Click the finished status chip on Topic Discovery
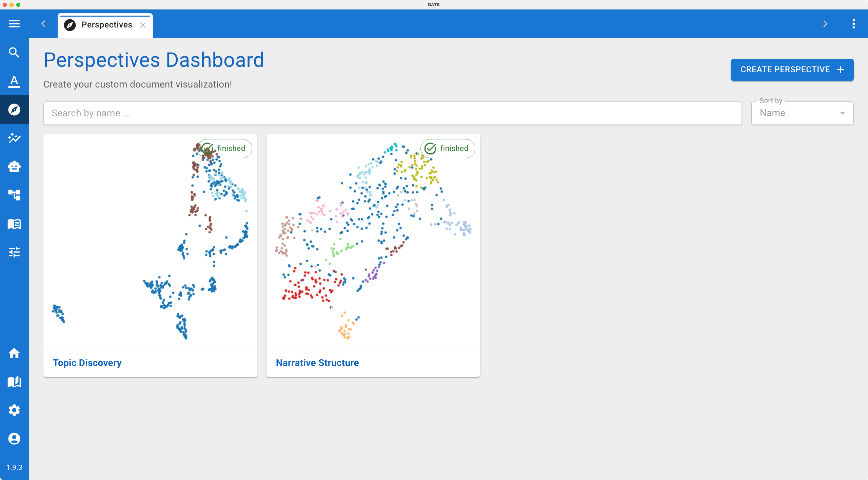The width and height of the screenshot is (868, 480). [225, 149]
